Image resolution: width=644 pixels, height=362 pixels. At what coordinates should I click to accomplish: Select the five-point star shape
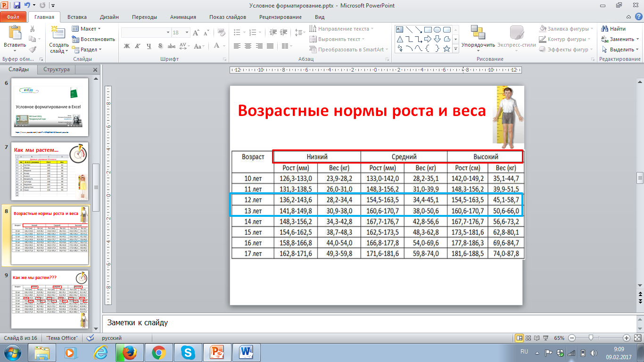click(x=447, y=49)
